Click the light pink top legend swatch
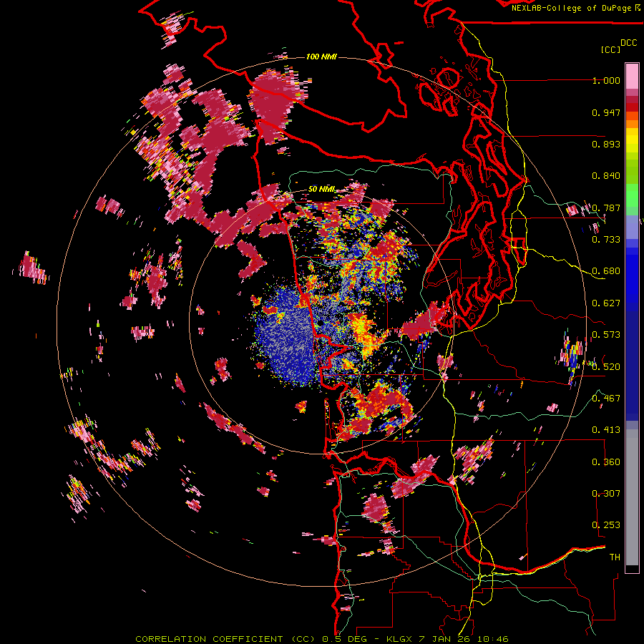The image size is (644, 644). [x=632, y=76]
